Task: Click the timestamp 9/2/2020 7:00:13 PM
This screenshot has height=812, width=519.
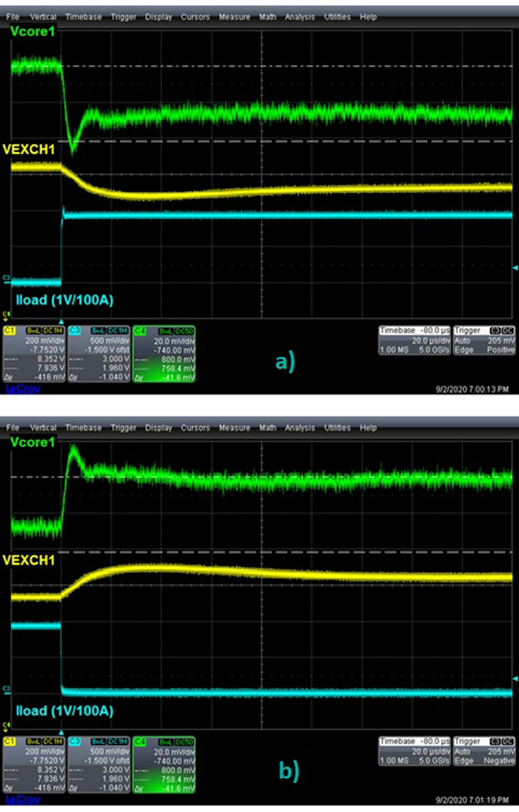Action: pos(472,390)
